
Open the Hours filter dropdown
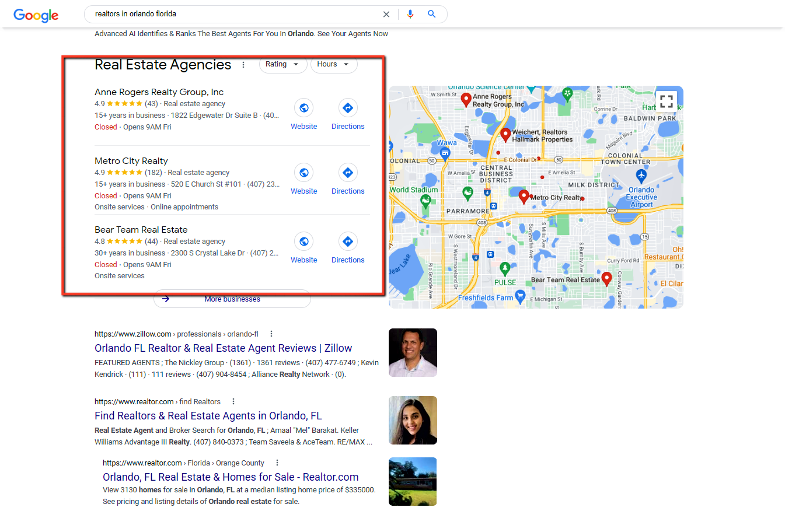(x=333, y=64)
